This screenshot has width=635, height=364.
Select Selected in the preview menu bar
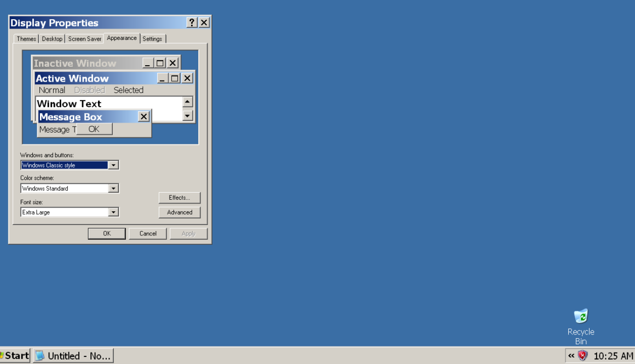coord(128,90)
